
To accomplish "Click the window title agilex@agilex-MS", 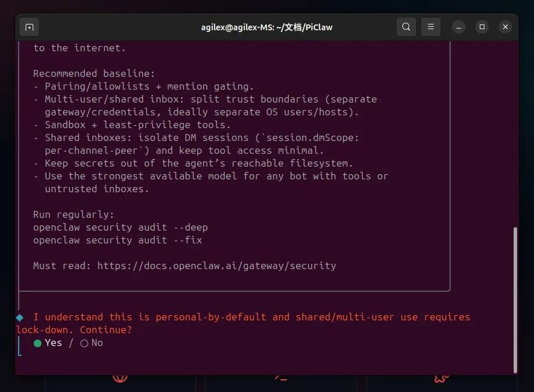I will pyautogui.click(x=266, y=27).
